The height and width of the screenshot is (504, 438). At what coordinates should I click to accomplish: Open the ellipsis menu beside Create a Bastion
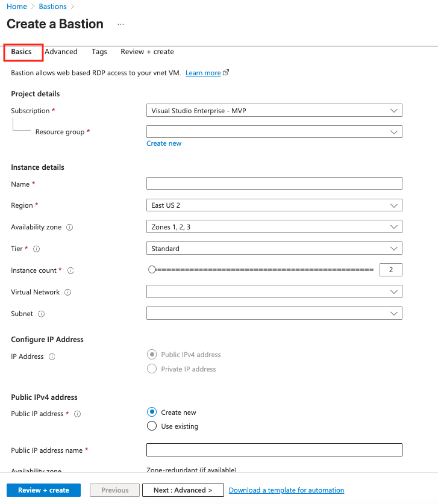point(120,24)
